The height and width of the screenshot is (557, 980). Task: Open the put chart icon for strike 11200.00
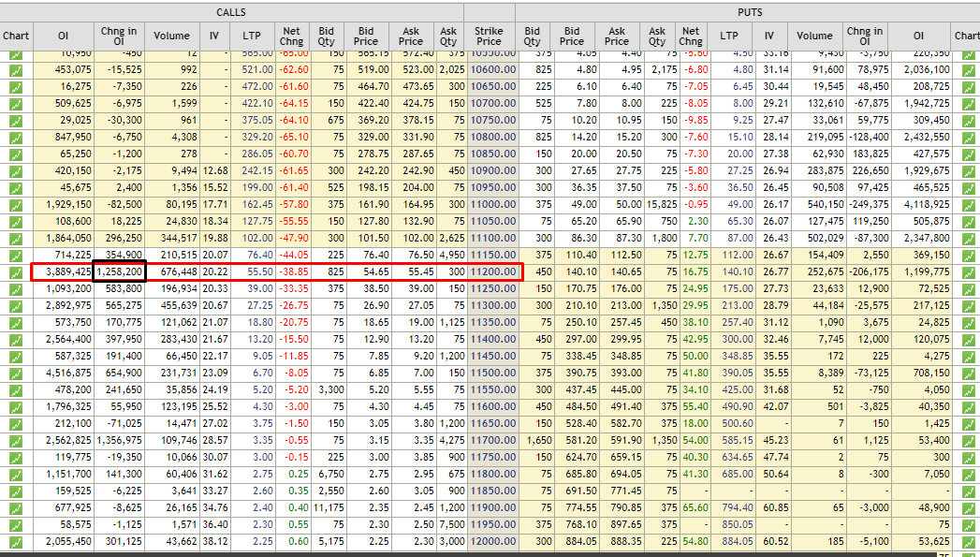[x=968, y=271]
